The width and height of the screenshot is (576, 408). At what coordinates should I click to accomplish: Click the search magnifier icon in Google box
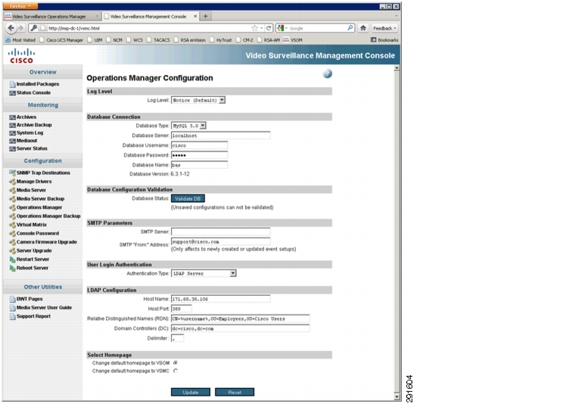(x=350, y=28)
